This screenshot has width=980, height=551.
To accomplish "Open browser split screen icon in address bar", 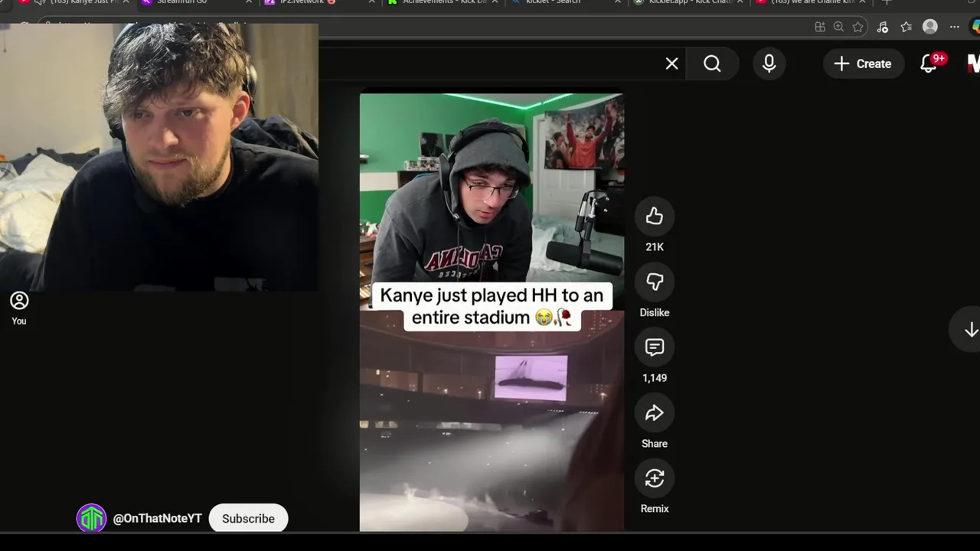I will click(820, 27).
